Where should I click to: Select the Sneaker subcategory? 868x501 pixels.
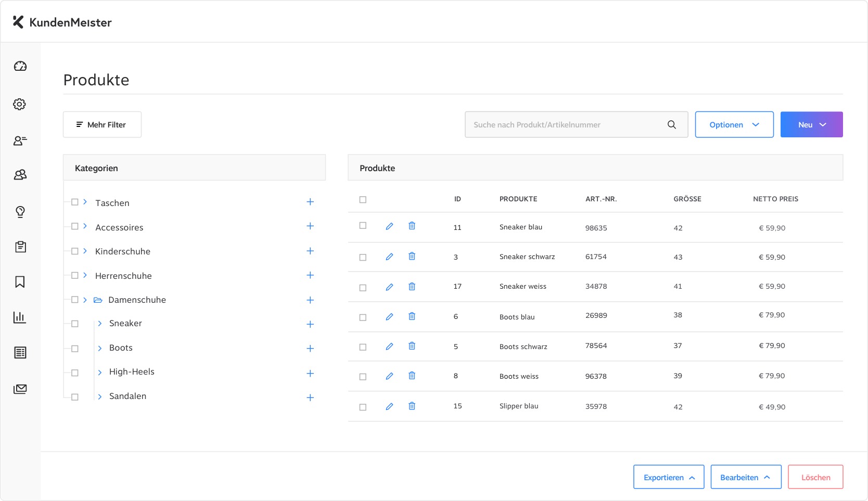coord(125,324)
